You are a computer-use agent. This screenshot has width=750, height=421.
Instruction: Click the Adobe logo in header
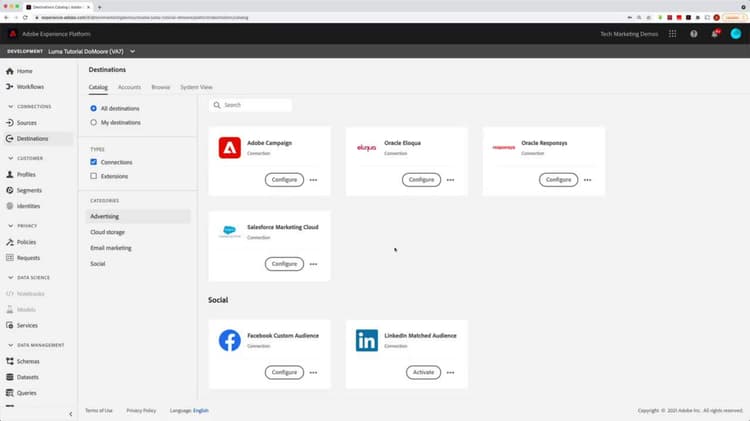12,34
